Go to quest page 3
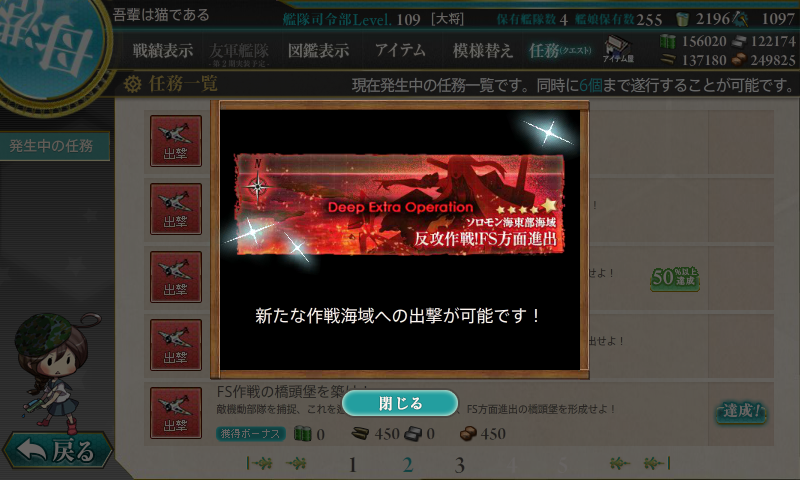Screen dimensions: 800x480 pos(460,465)
